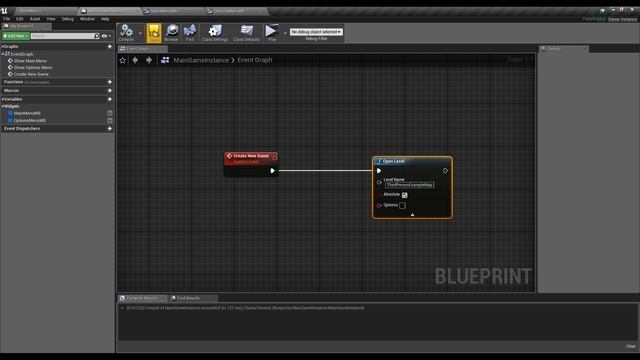
Task: Click the Unreal Engine logo icon
Action: pos(4,11)
